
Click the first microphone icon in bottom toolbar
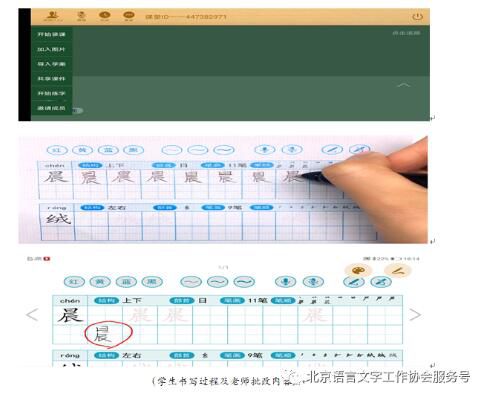point(285,282)
